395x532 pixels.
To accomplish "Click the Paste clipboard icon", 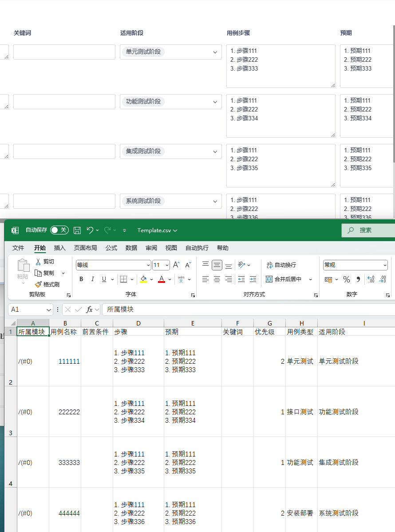I will click(x=23, y=265).
